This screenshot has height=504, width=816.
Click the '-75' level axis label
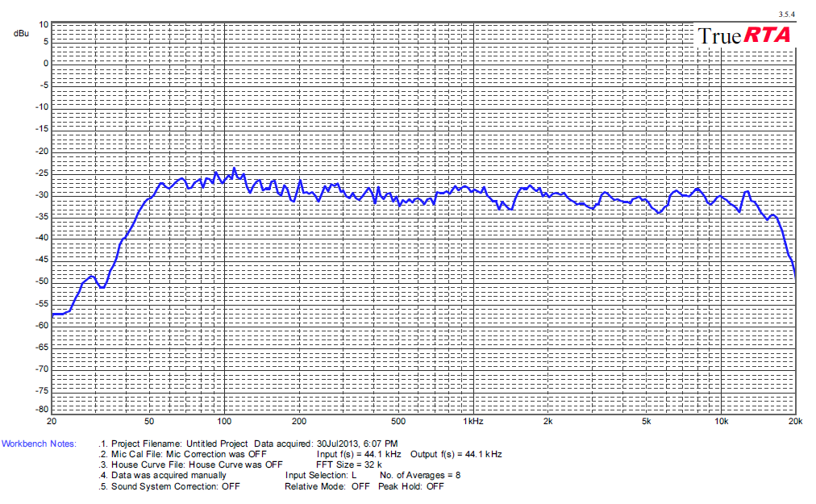42,390
